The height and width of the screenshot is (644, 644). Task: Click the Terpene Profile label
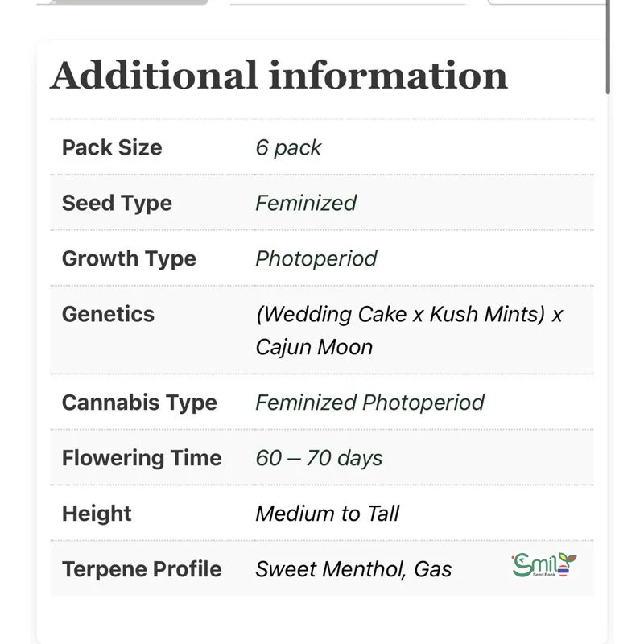pos(142,569)
